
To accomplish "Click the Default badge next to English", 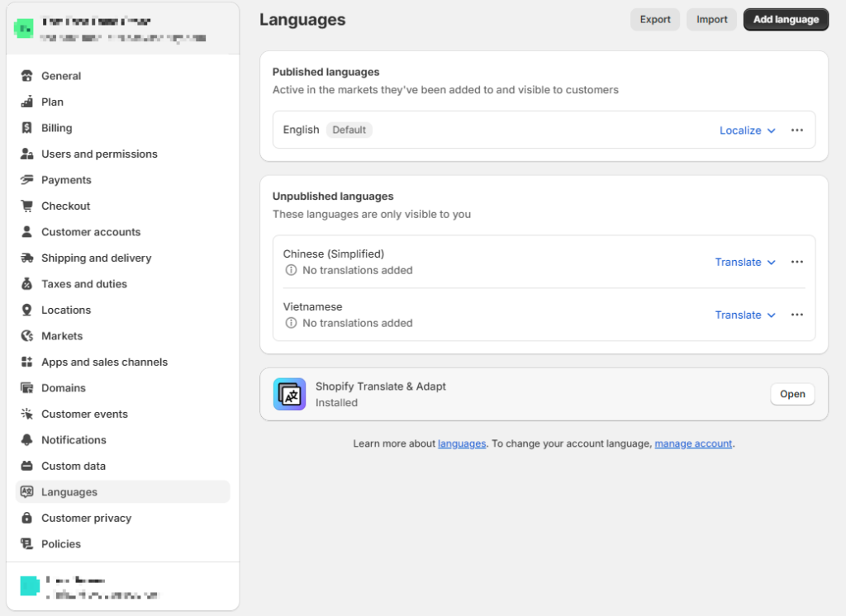I will (349, 130).
